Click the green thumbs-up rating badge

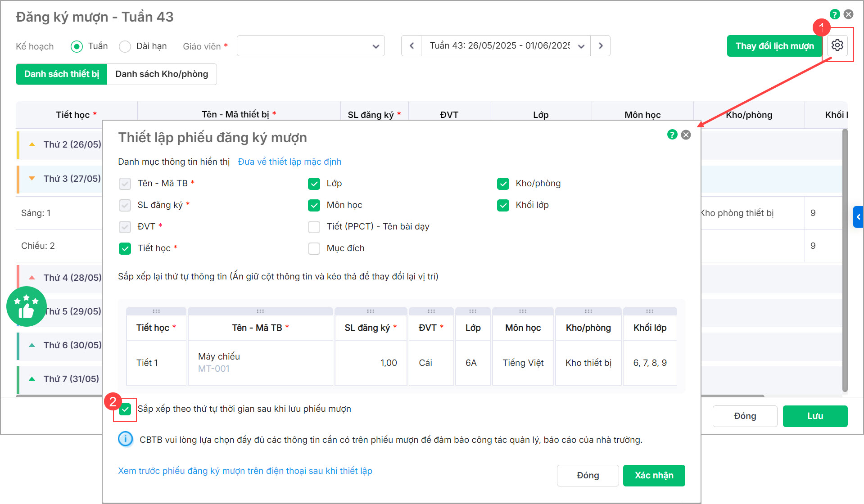26,306
